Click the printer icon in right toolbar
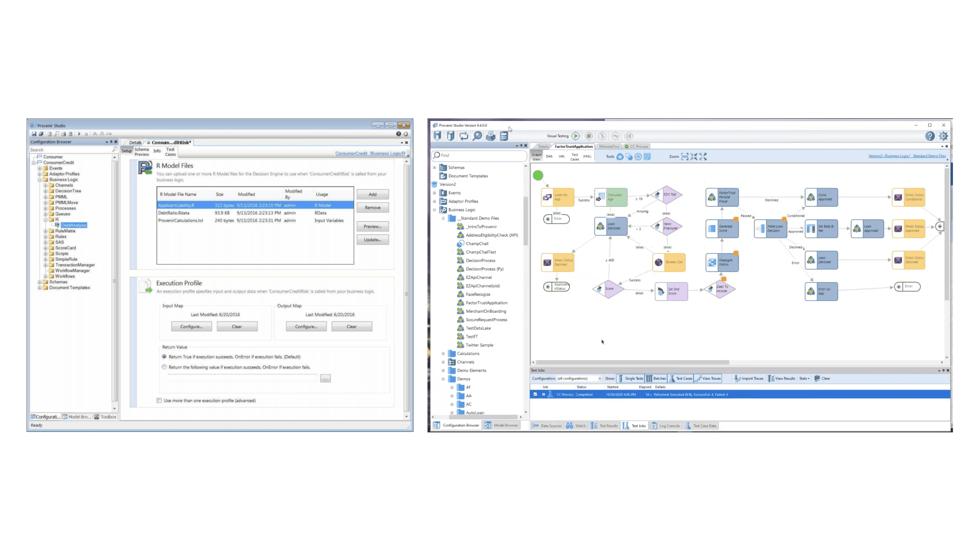 point(490,136)
